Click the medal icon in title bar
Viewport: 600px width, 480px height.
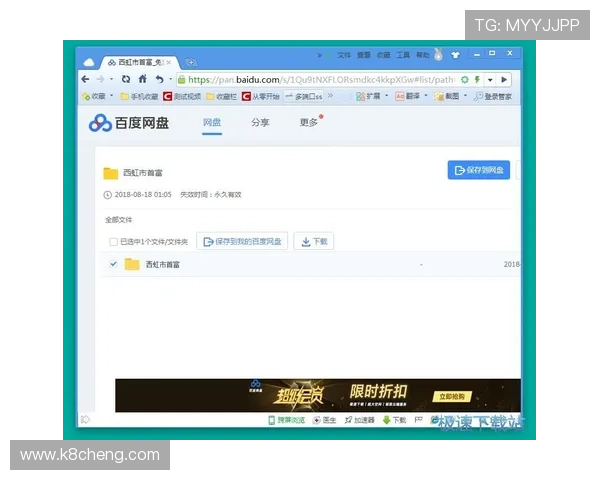point(439,55)
